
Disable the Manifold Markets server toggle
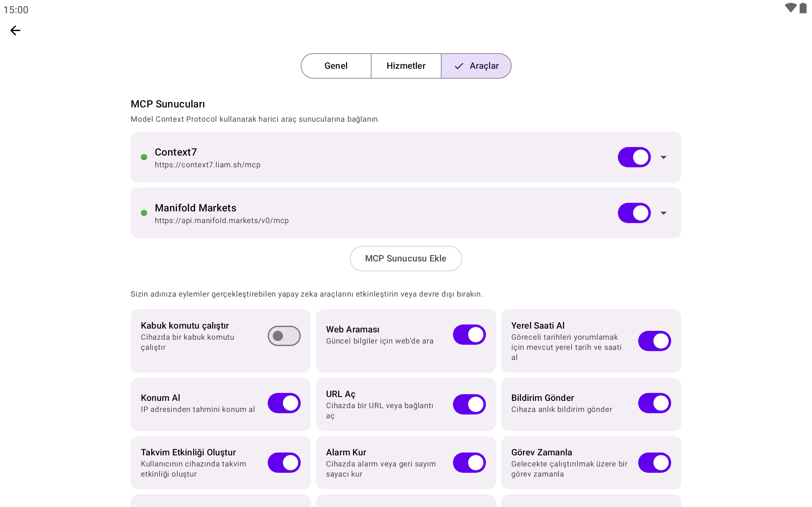click(634, 213)
